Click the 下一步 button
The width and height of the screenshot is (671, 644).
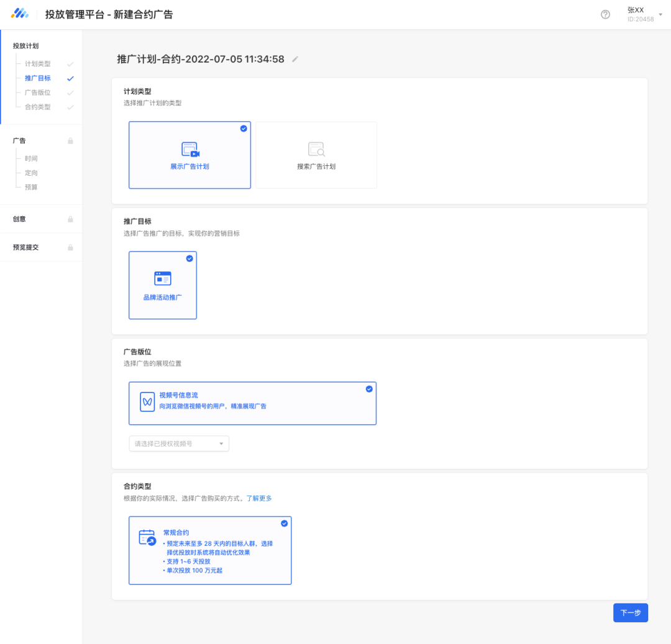(630, 613)
